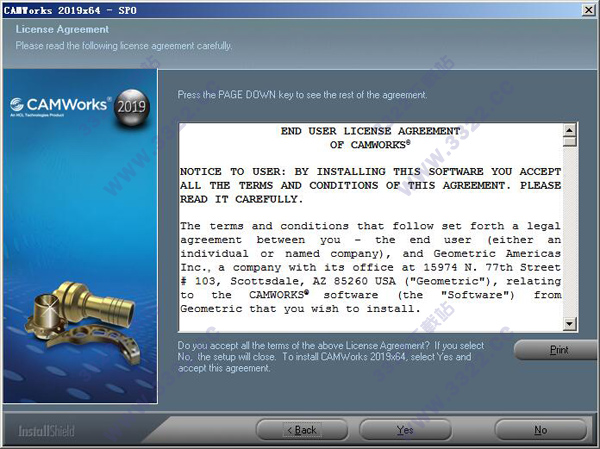Click the scrollbar thumb in license box
Screen dimensions: 600x449
(570, 142)
